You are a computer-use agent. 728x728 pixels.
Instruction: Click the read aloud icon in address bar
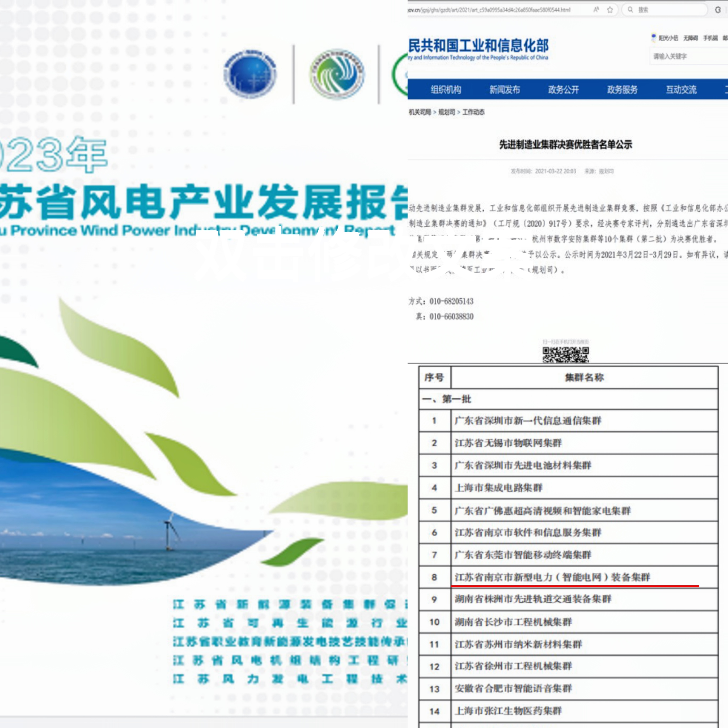(596, 10)
